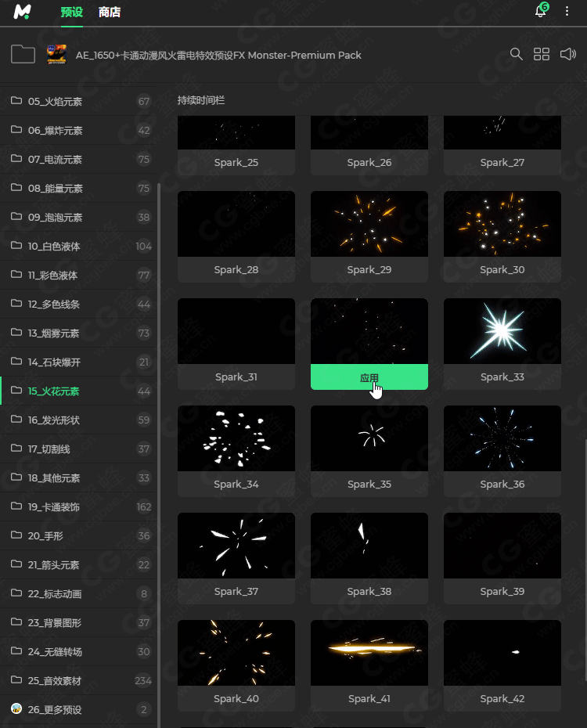
Task: Open the 14_石块爆开 category
Action: pyautogui.click(x=78, y=362)
